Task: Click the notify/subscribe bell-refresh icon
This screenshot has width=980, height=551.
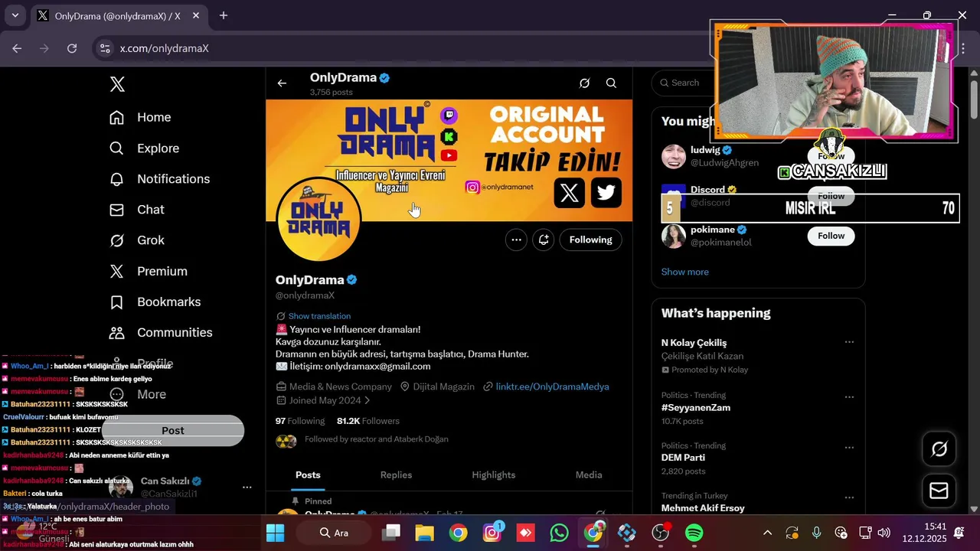Action: point(544,240)
